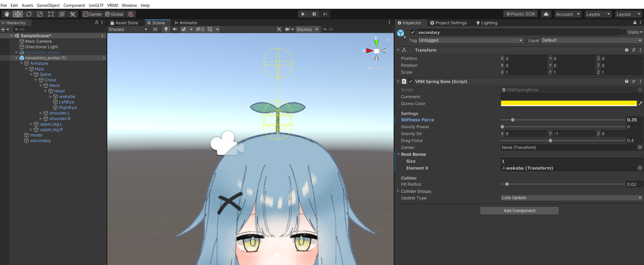Toggle scene audio speaker icon
Viewport: 644px width, 265px height.
(174, 30)
